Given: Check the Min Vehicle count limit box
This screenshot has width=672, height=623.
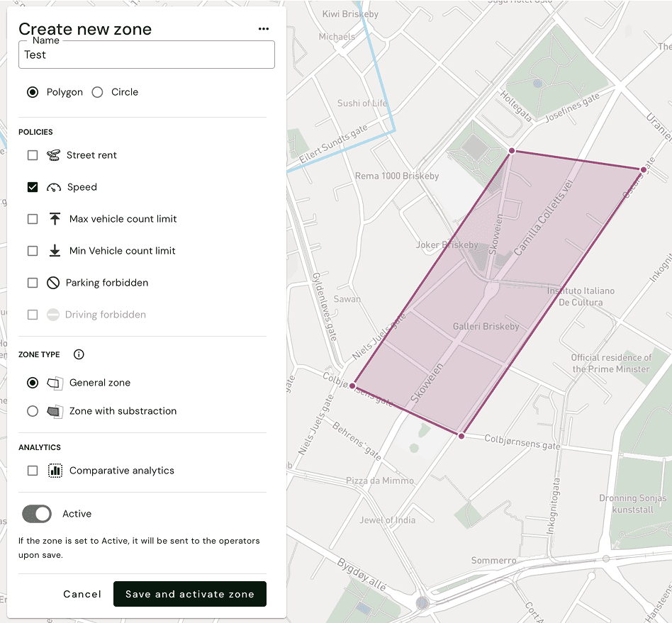Looking at the screenshot, I should pyautogui.click(x=33, y=251).
